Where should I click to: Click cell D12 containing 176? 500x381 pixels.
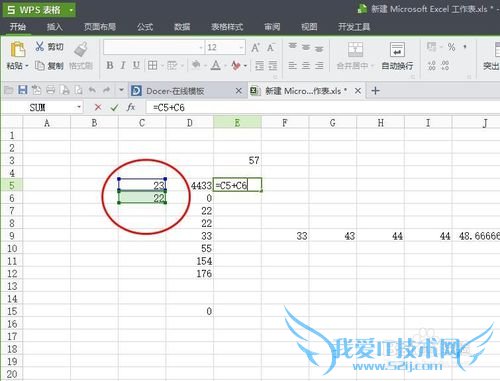click(190, 274)
